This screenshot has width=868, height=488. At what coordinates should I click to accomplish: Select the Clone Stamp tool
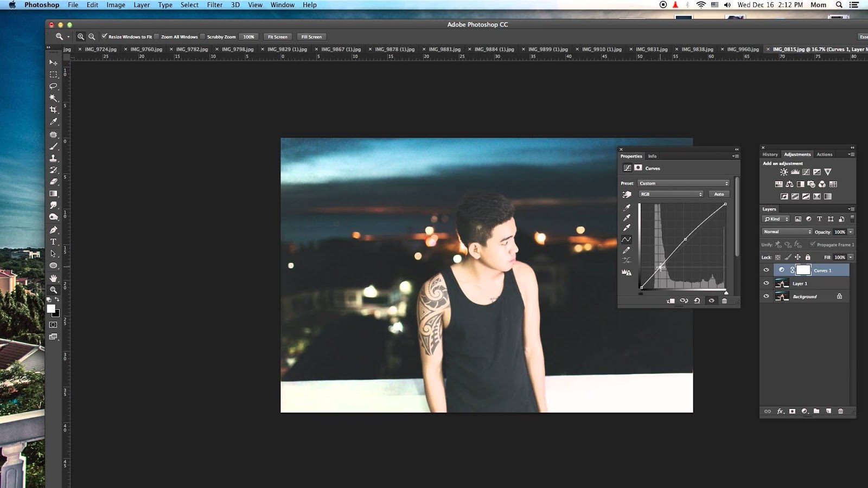(53, 158)
